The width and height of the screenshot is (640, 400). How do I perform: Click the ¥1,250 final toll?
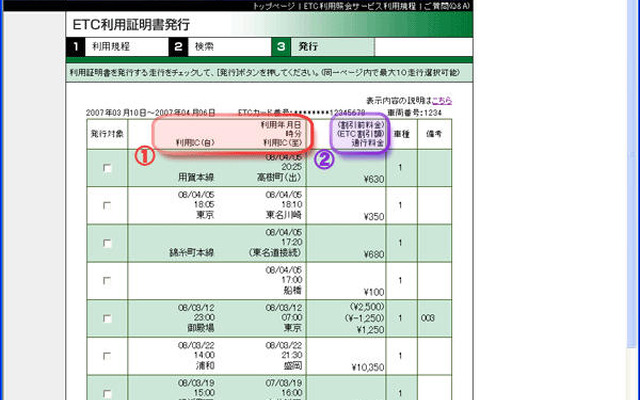[x=371, y=329]
